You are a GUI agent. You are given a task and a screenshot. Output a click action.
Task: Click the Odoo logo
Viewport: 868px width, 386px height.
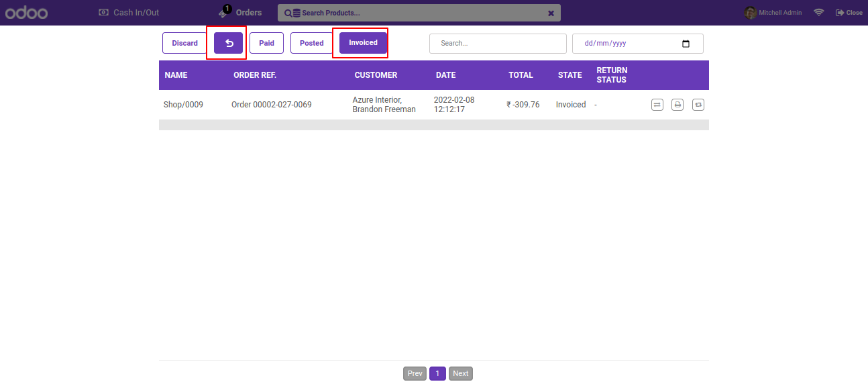(26, 13)
